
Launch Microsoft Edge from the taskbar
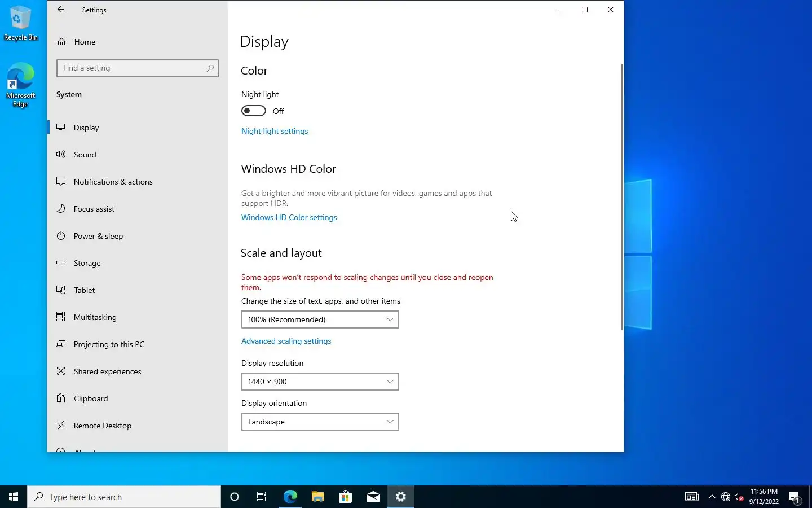pos(290,497)
